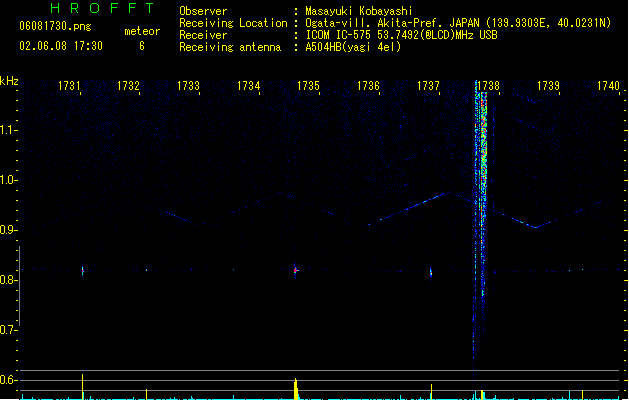Click the Receiving Location label
Image resolution: width=629 pixels, height=400 pixels.
click(x=233, y=23)
